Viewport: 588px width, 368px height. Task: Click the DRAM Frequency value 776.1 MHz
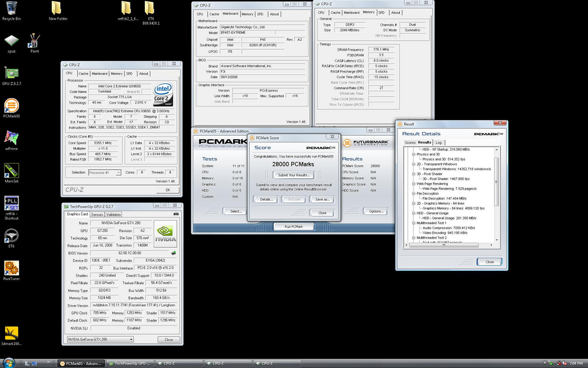point(381,49)
